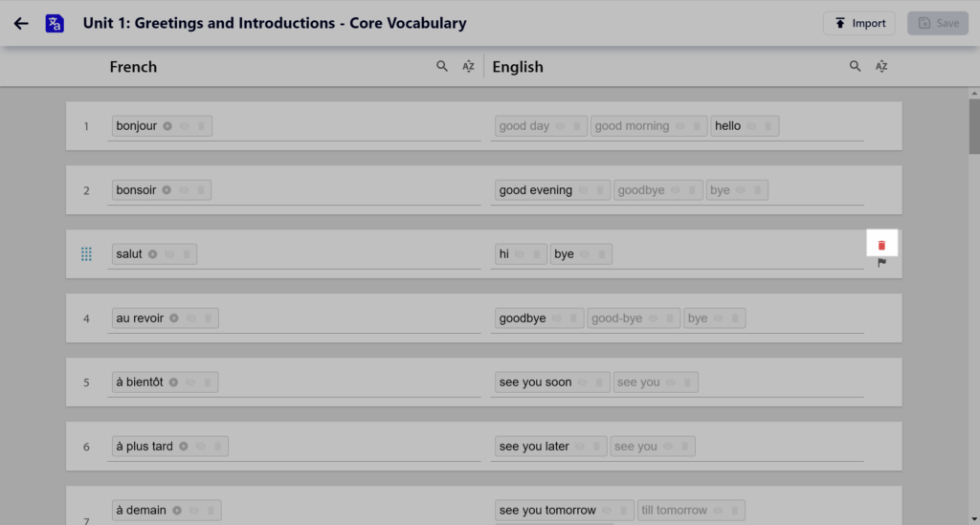Toggle visibility of the hi chip
The width and height of the screenshot is (980, 525).
pyautogui.click(x=520, y=254)
